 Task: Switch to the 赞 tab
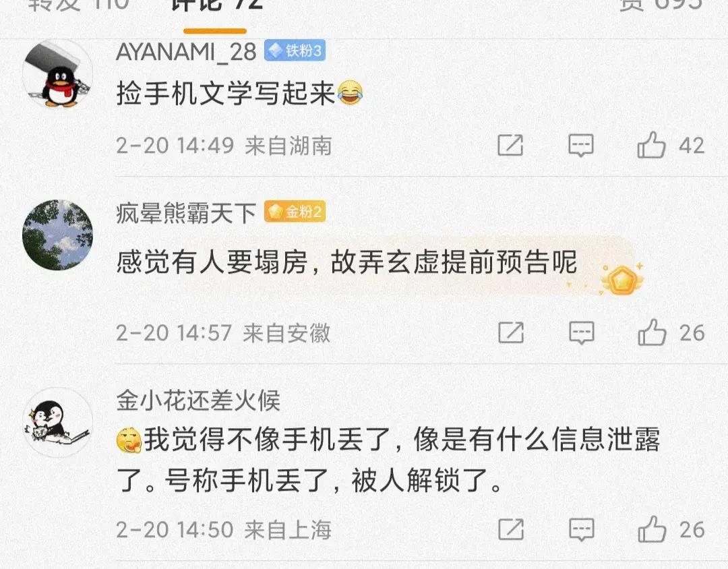point(661,5)
